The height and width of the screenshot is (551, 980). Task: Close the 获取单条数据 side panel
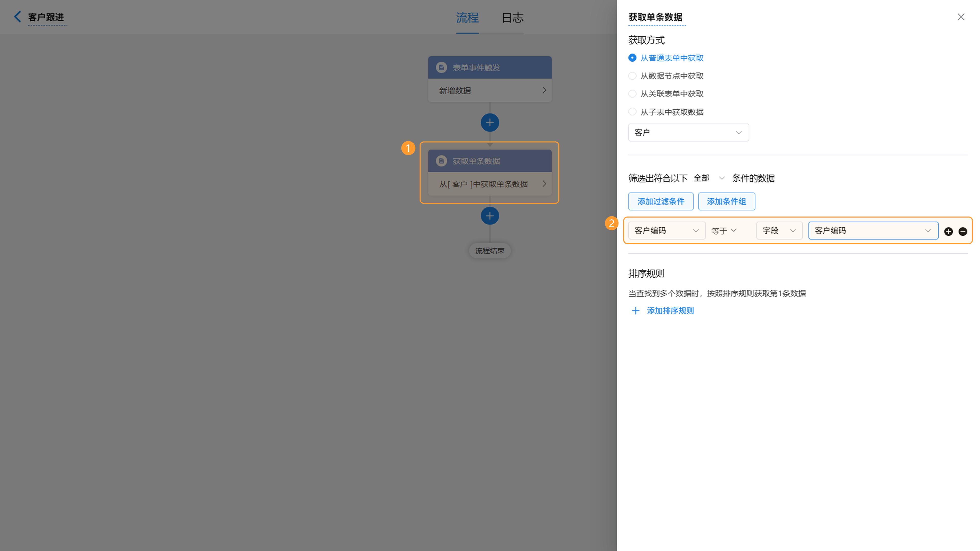(x=961, y=17)
